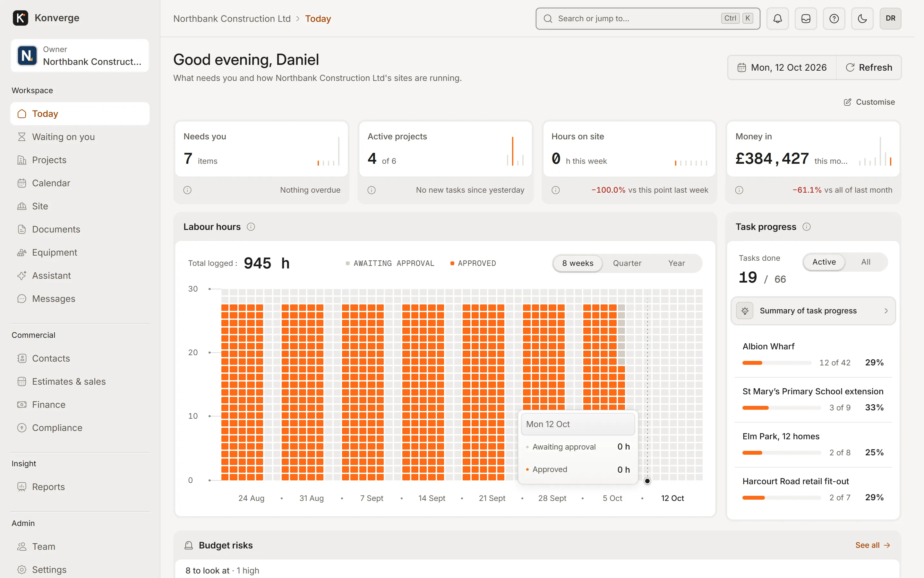Switch labour hours to Year

pyautogui.click(x=677, y=263)
